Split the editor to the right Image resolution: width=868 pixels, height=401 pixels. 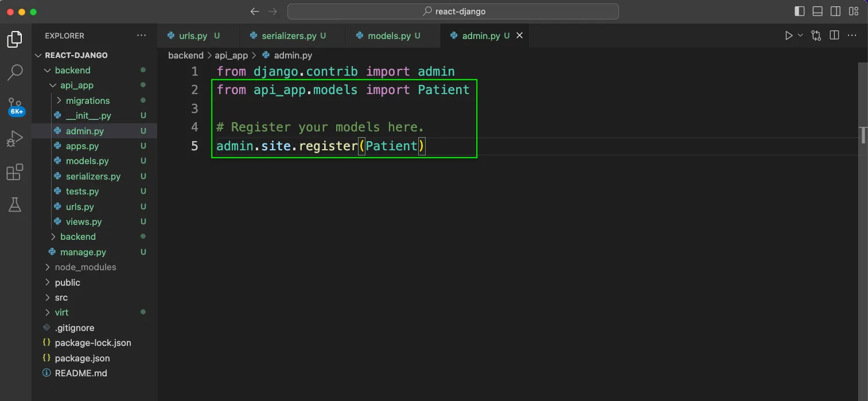[835, 36]
